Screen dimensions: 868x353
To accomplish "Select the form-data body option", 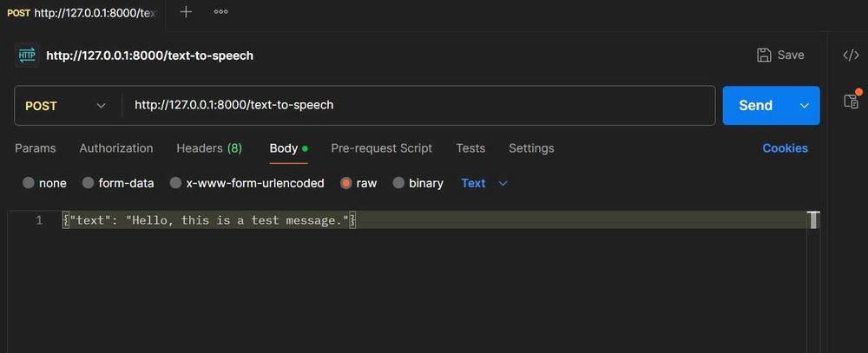I will [89, 183].
